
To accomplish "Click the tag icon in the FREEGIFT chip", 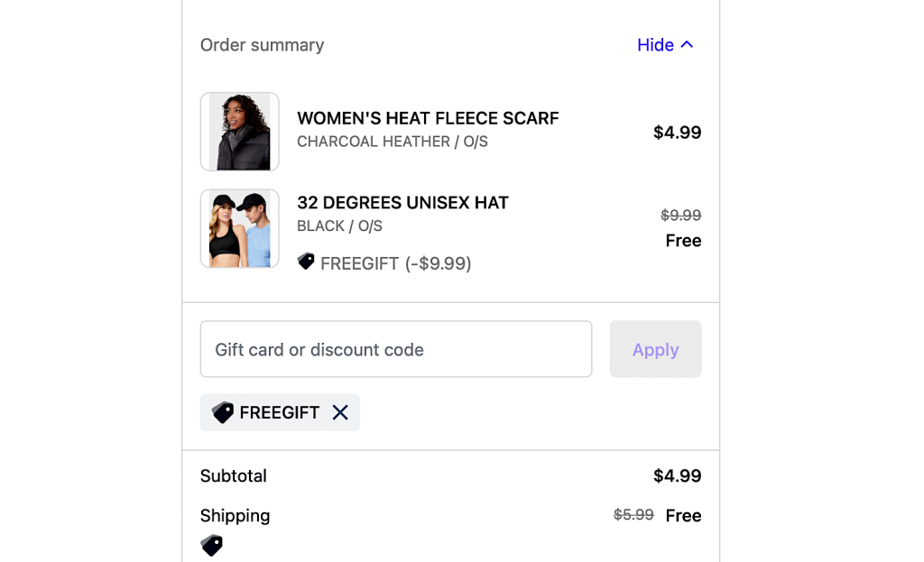I will (223, 412).
